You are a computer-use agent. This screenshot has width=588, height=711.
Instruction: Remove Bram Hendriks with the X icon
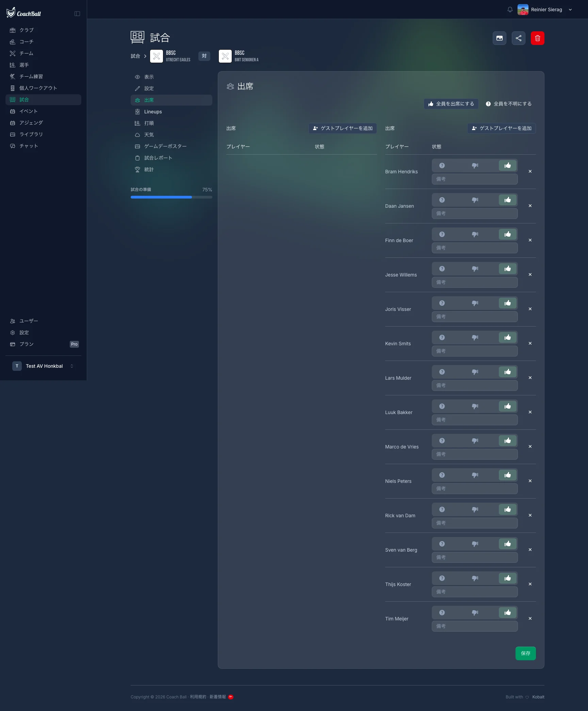point(530,172)
